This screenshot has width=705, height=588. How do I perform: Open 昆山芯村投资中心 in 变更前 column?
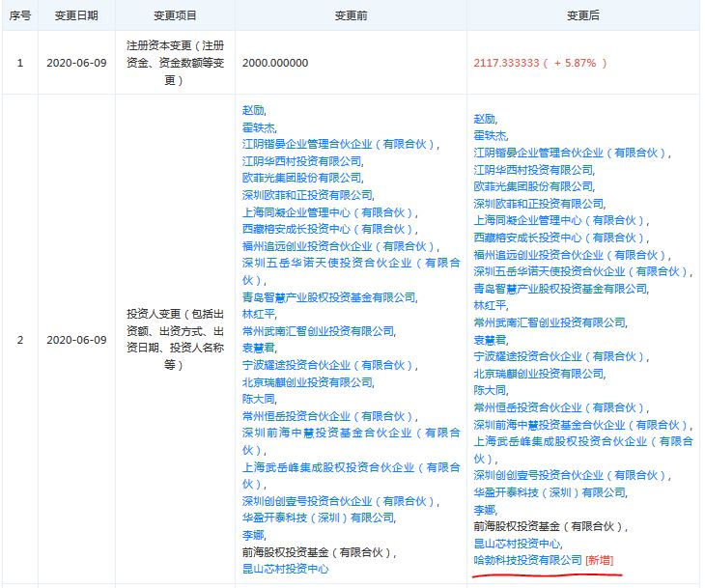click(x=285, y=569)
